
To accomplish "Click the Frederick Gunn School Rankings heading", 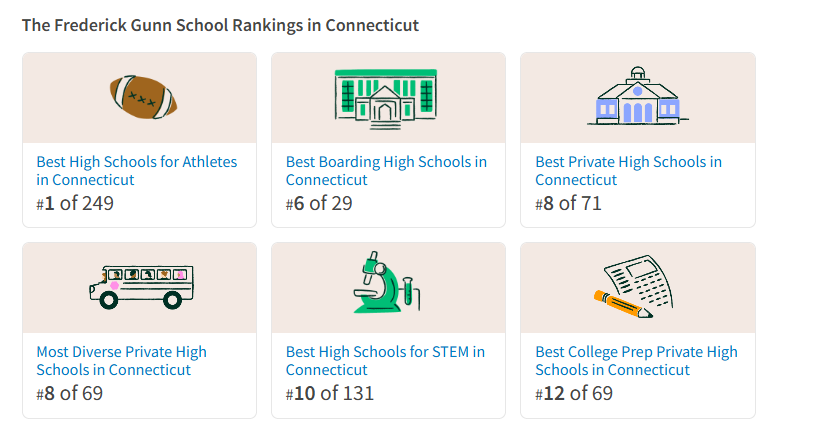I will click(x=220, y=25).
